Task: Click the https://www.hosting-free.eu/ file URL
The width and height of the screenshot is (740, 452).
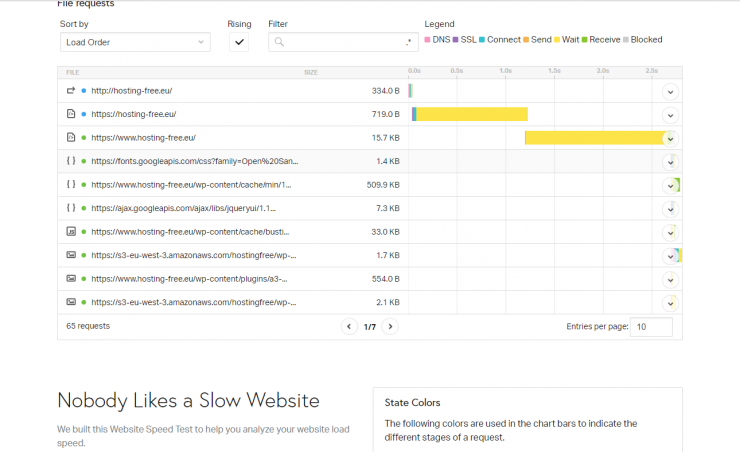Action: point(143,138)
